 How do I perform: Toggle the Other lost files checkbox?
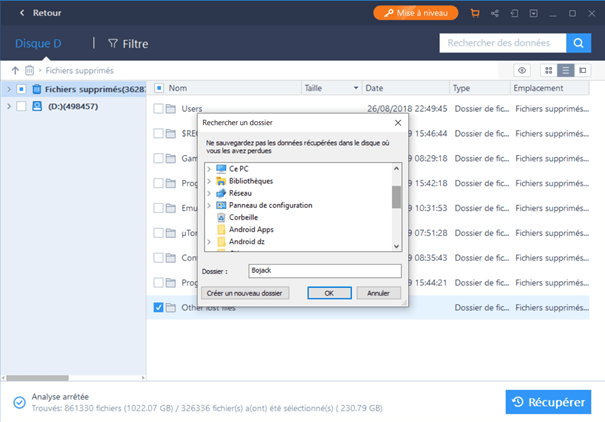(158, 307)
